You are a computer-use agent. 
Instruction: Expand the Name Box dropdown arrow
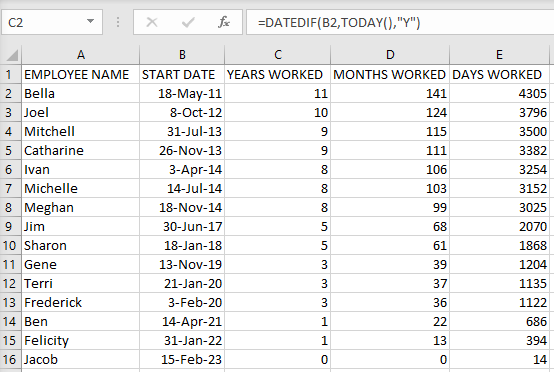[x=90, y=21]
